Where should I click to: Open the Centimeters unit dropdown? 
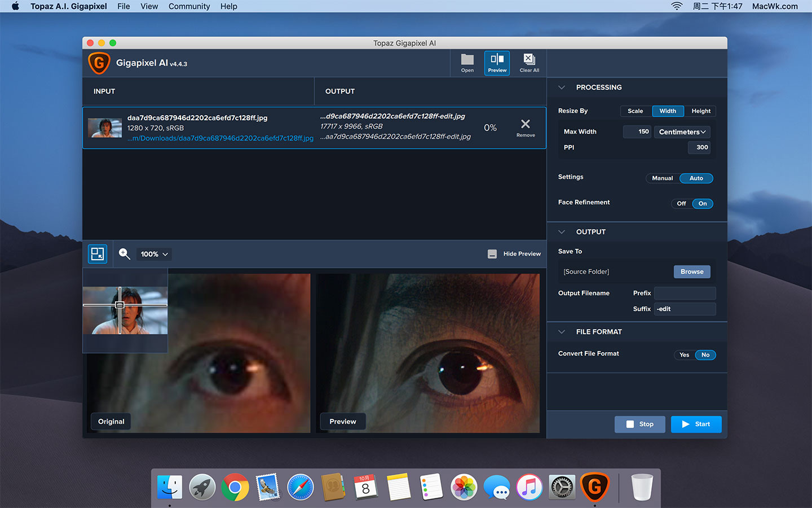(682, 132)
